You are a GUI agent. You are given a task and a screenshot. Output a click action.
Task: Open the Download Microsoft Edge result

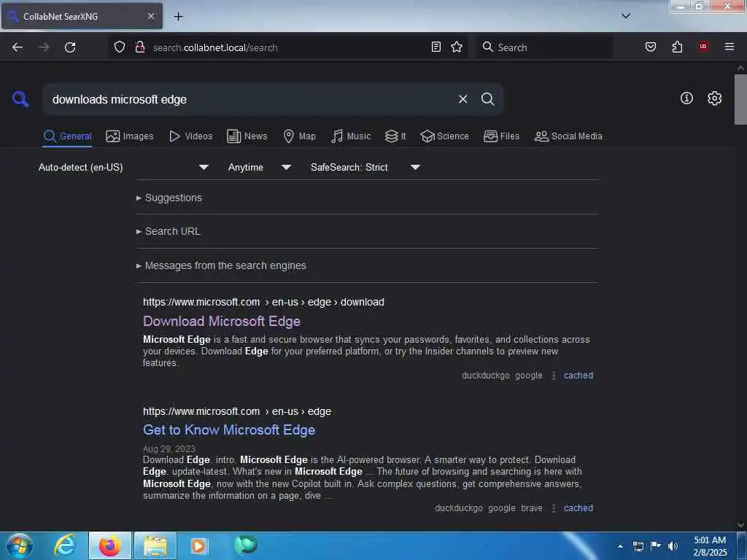click(222, 322)
